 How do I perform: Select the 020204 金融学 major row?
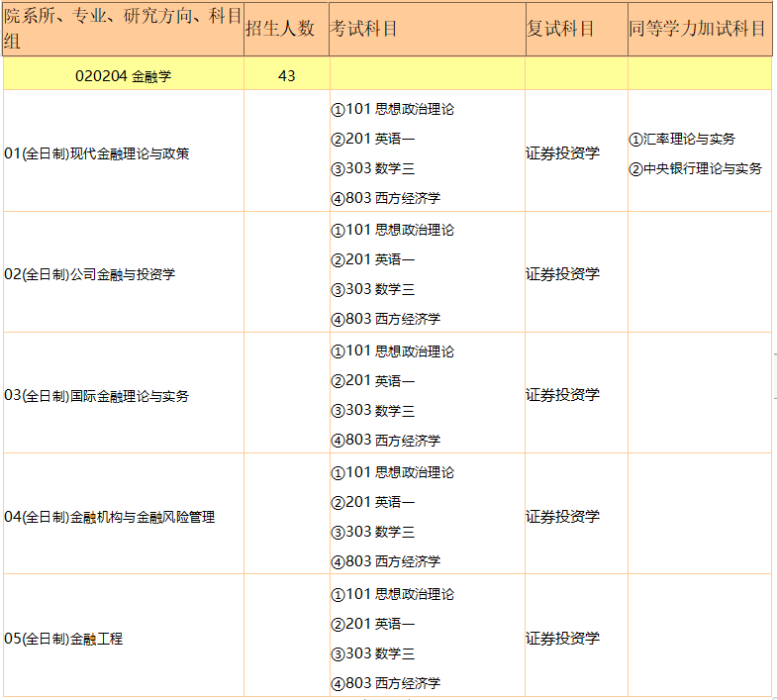pyautogui.click(x=123, y=76)
